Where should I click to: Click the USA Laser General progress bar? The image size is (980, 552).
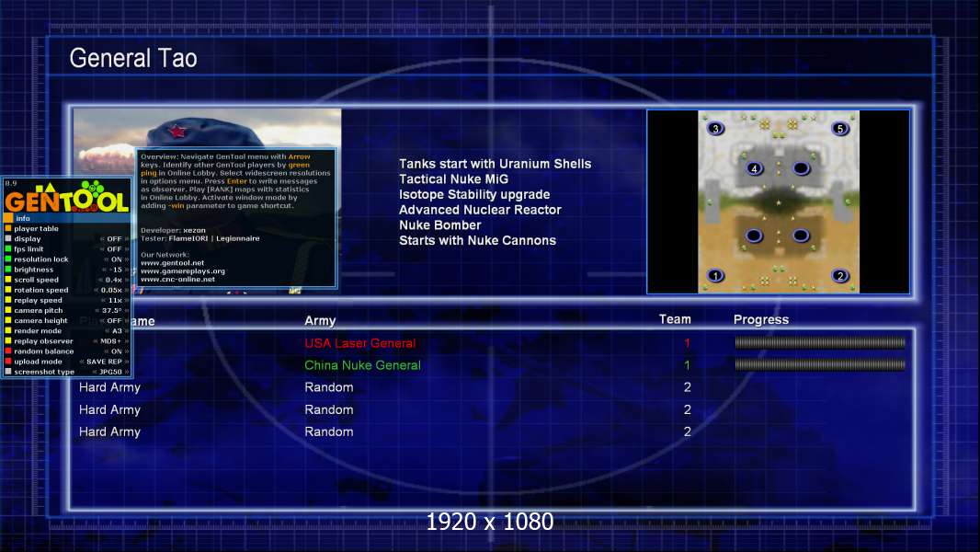[x=820, y=342]
